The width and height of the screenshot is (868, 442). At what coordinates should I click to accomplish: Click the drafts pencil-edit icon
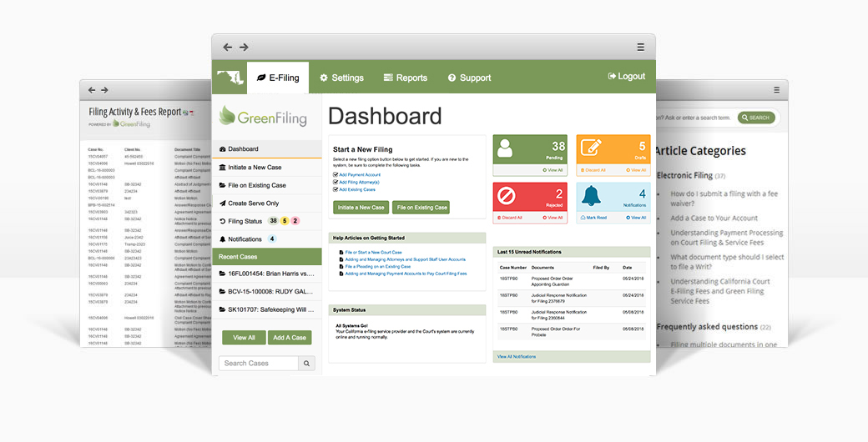[591, 148]
